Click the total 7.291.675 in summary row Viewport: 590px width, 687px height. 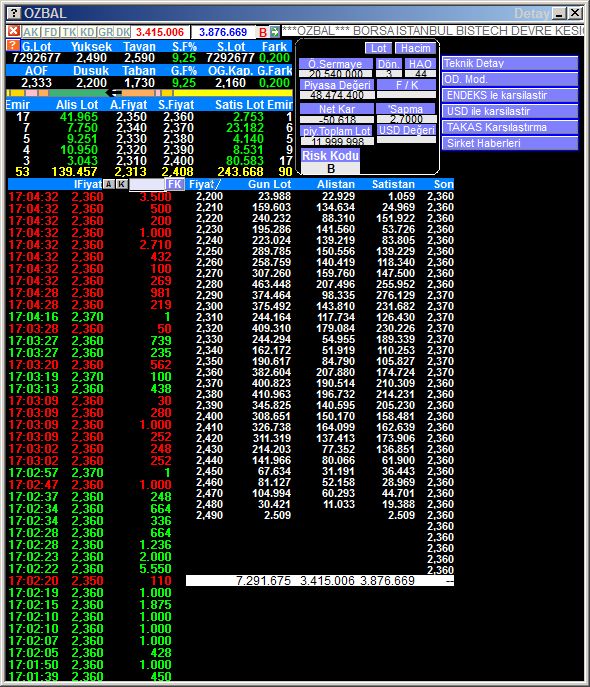point(263,581)
